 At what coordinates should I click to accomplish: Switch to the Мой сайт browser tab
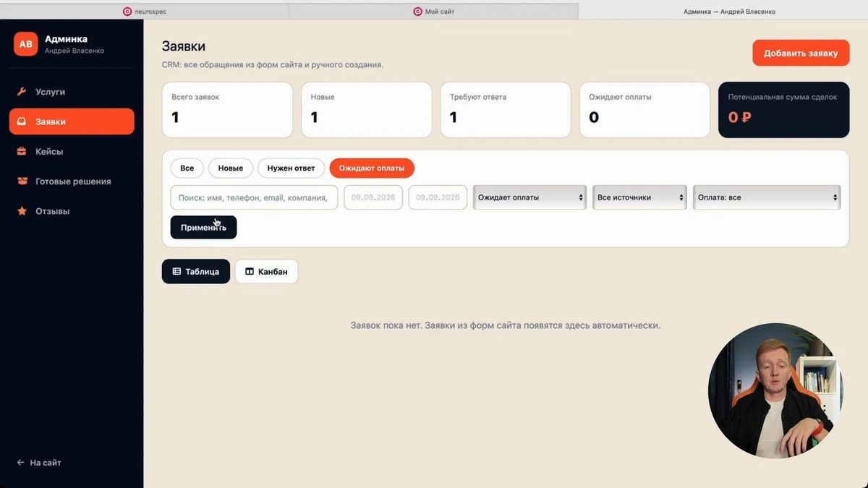pyautogui.click(x=434, y=12)
